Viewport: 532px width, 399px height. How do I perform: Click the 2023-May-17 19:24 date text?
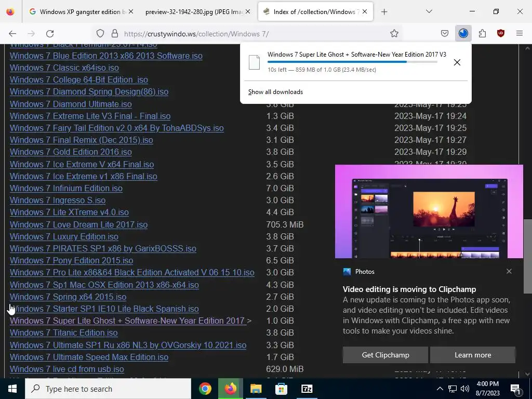coord(430,116)
